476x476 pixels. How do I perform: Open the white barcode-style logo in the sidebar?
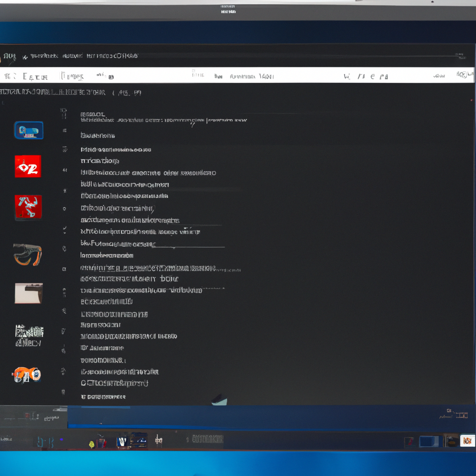[x=29, y=336]
